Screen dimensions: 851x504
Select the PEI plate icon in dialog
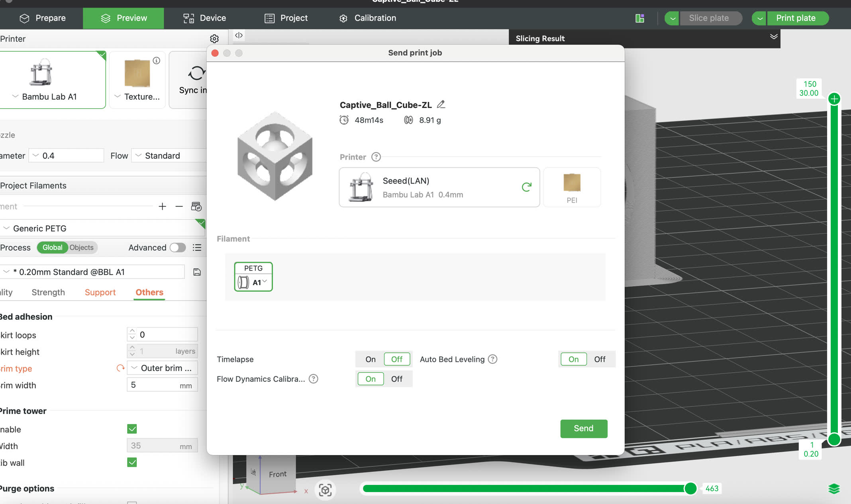pos(572,187)
